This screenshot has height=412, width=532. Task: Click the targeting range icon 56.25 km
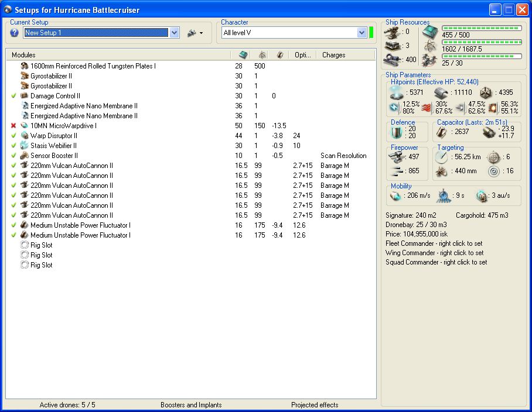[441, 157]
